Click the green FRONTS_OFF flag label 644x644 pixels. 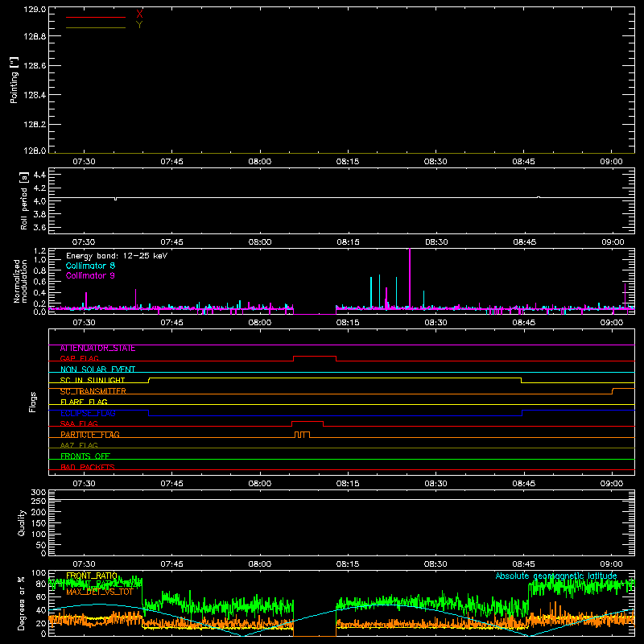click(85, 456)
